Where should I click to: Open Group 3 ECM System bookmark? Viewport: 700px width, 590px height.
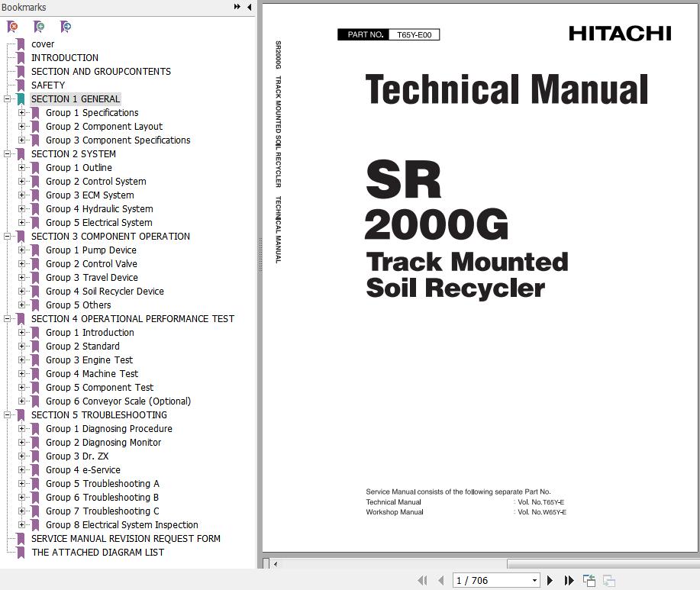pyautogui.click(x=90, y=195)
